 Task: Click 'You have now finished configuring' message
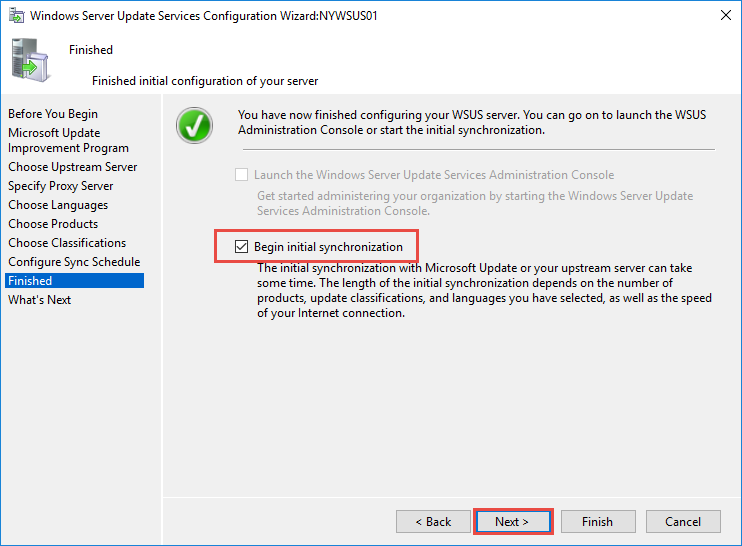pyautogui.click(x=472, y=123)
